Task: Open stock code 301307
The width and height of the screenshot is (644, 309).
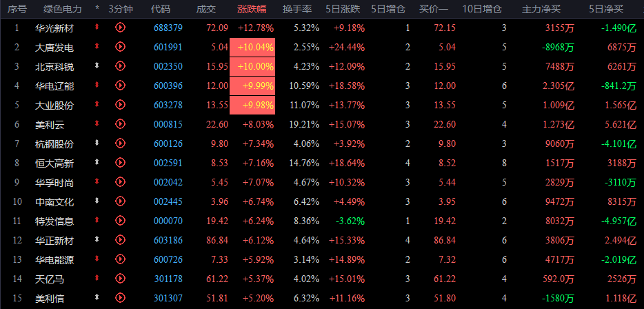Action: (168, 299)
